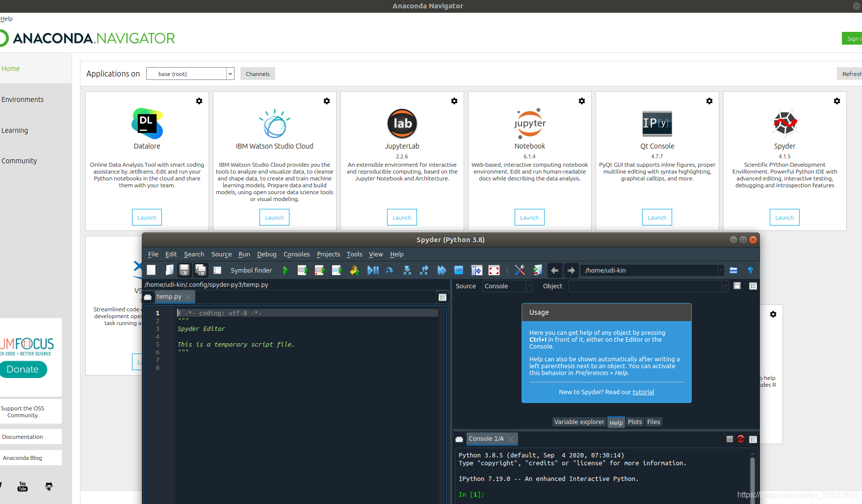Viewport: 862px width, 504px height.
Task: Open the Spyder Tools menu
Action: click(354, 254)
